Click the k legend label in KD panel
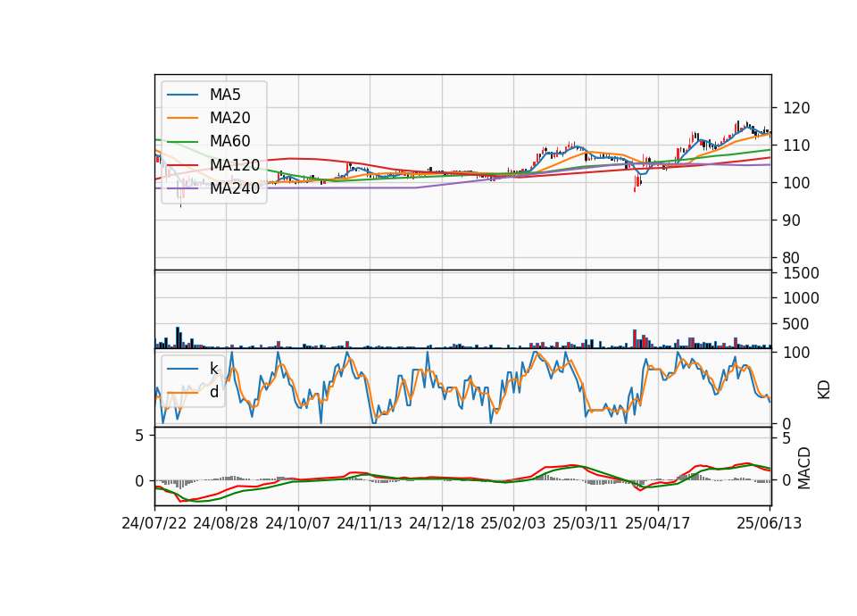857x616 pixels. click(x=213, y=369)
